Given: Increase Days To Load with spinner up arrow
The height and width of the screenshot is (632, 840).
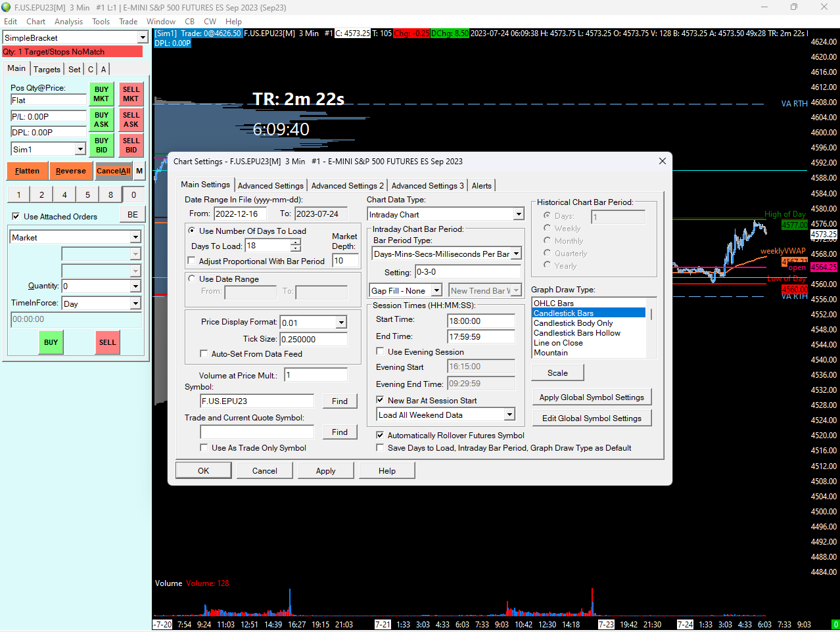Looking at the screenshot, I should coord(296,242).
